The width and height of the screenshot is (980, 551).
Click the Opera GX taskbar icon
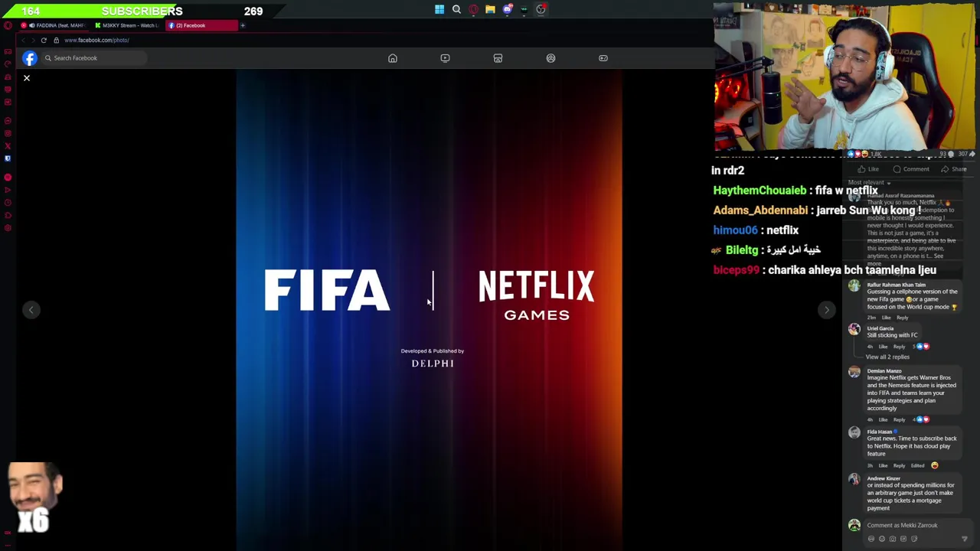pos(473,10)
